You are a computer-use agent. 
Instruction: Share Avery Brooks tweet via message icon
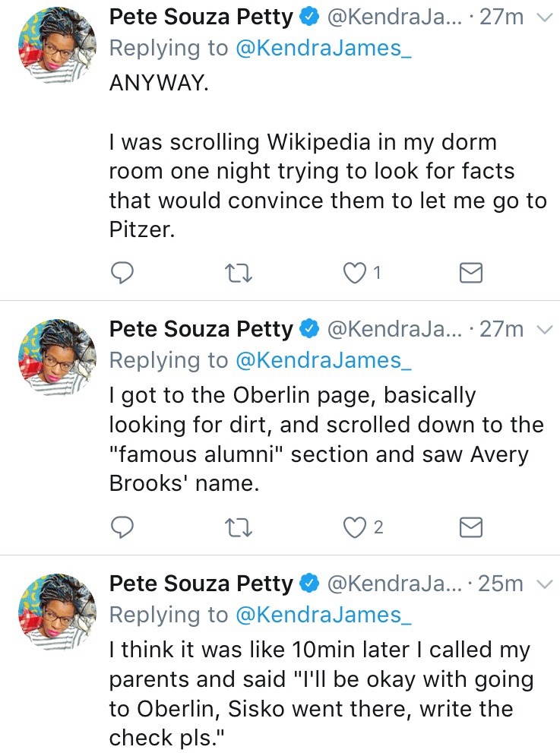[472, 527]
